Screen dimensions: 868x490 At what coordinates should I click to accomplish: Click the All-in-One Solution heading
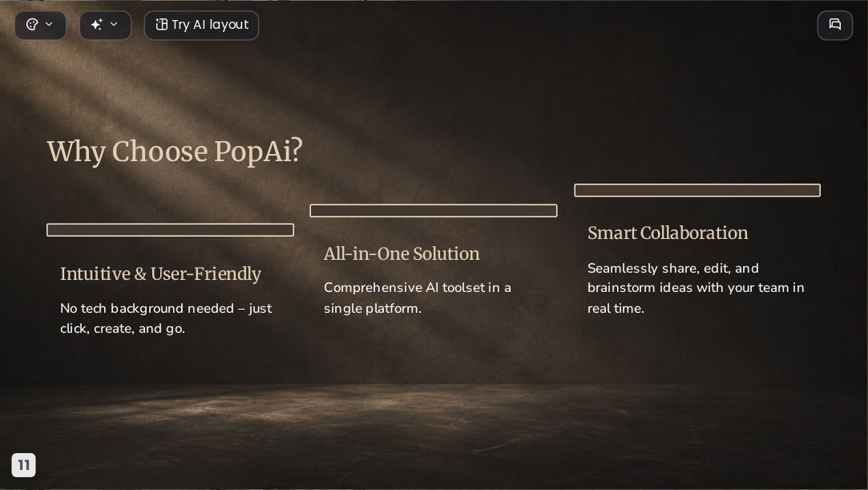tap(402, 253)
